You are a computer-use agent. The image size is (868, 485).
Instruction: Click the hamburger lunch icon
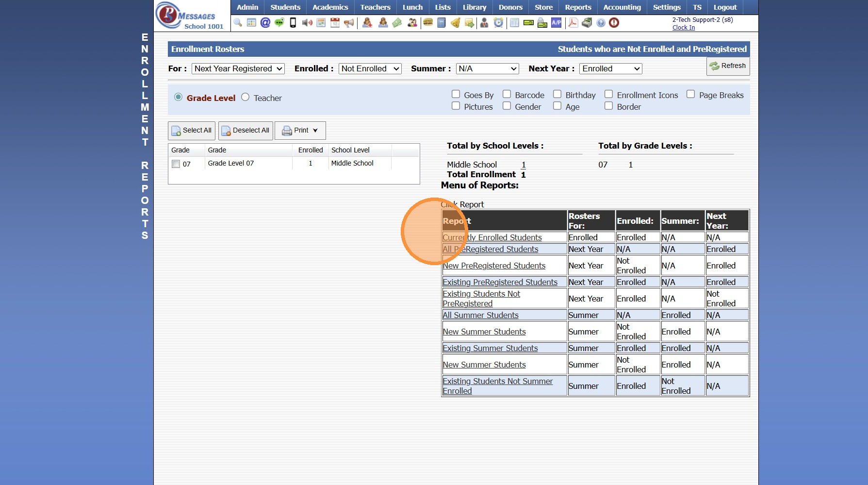pos(427,23)
